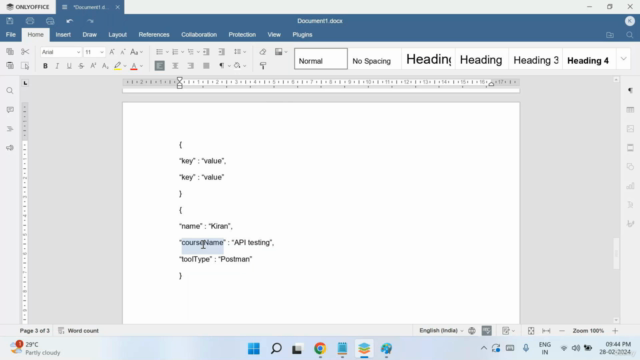The width and height of the screenshot is (640, 360).
Task: Open English (India) language dropdown
Action: [441, 331]
